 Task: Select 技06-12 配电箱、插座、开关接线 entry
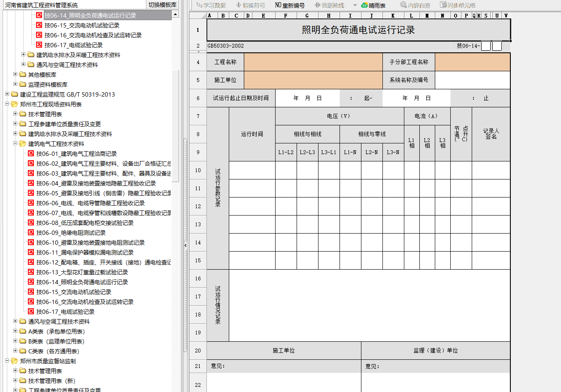coord(104,262)
